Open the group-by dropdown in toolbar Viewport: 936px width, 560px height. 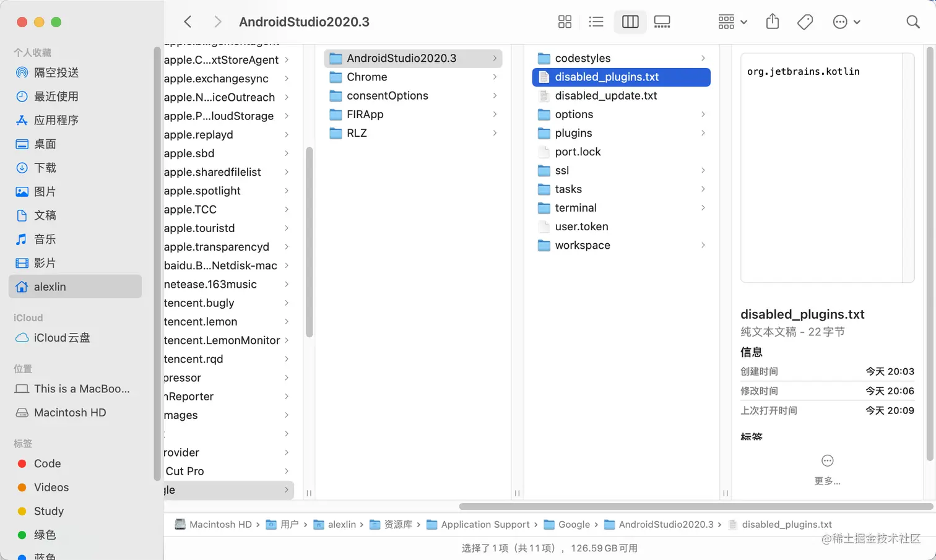coord(733,22)
